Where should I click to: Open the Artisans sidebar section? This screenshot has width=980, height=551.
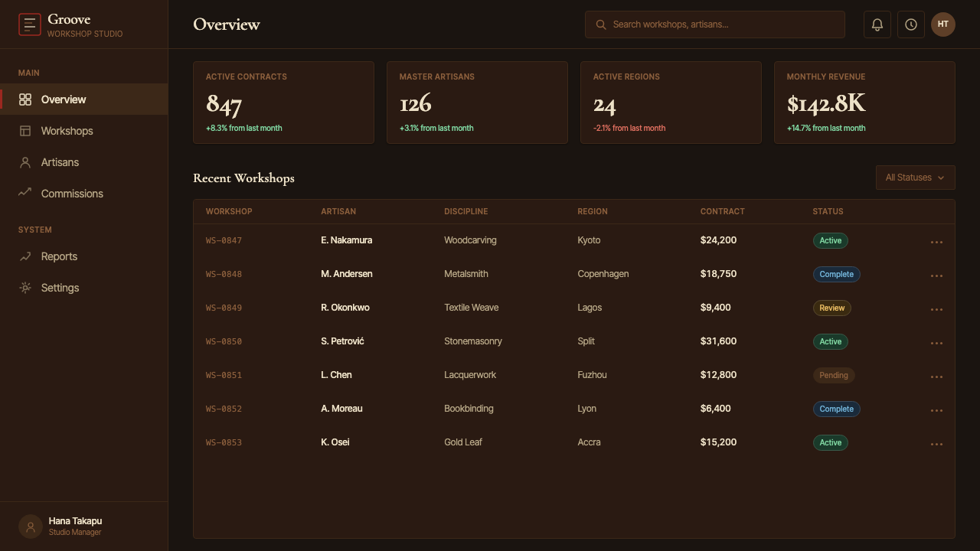pos(84,162)
